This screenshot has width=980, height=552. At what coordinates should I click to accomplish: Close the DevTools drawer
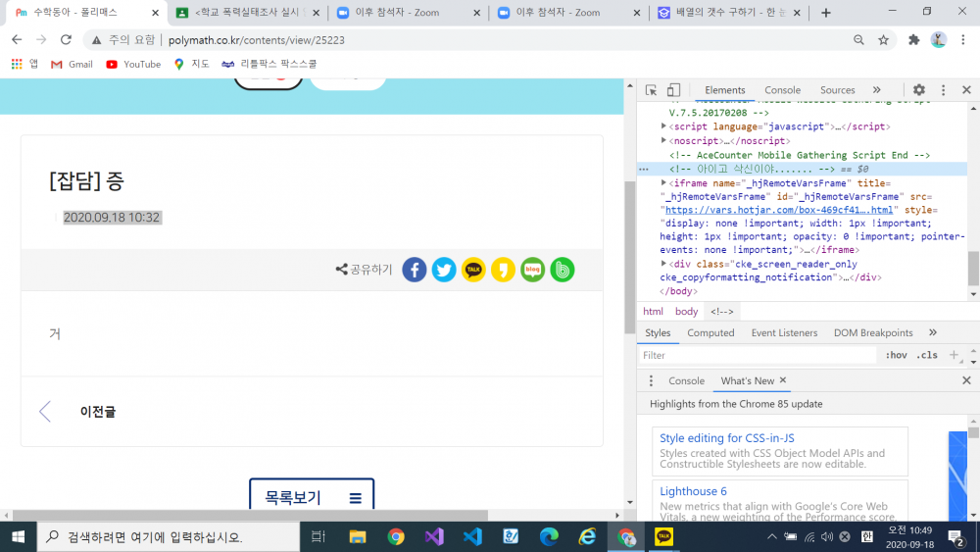click(966, 380)
